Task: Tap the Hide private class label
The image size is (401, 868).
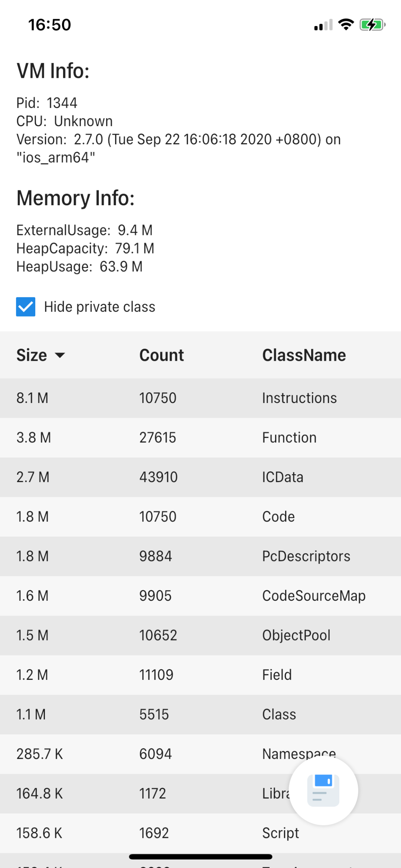Action: click(100, 307)
